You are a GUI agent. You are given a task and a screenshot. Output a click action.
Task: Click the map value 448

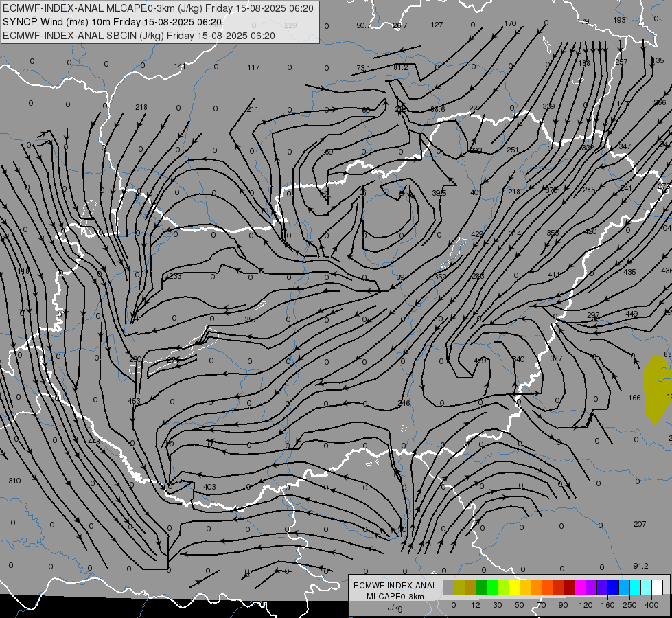tap(94, 442)
